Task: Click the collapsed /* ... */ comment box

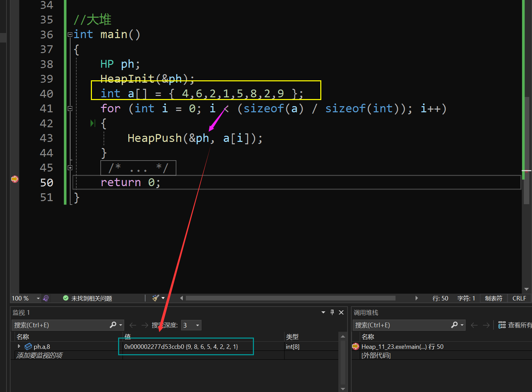Action: point(138,168)
